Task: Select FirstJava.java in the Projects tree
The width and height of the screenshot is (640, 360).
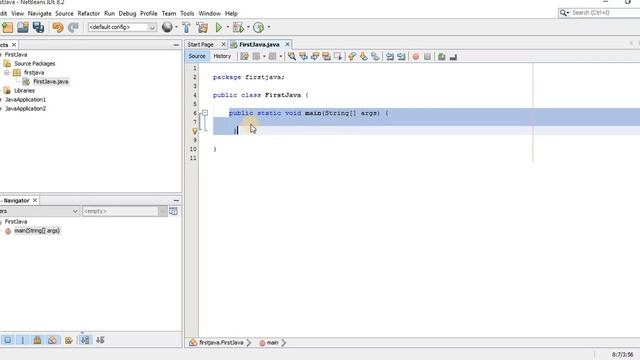Action: pyautogui.click(x=51, y=82)
